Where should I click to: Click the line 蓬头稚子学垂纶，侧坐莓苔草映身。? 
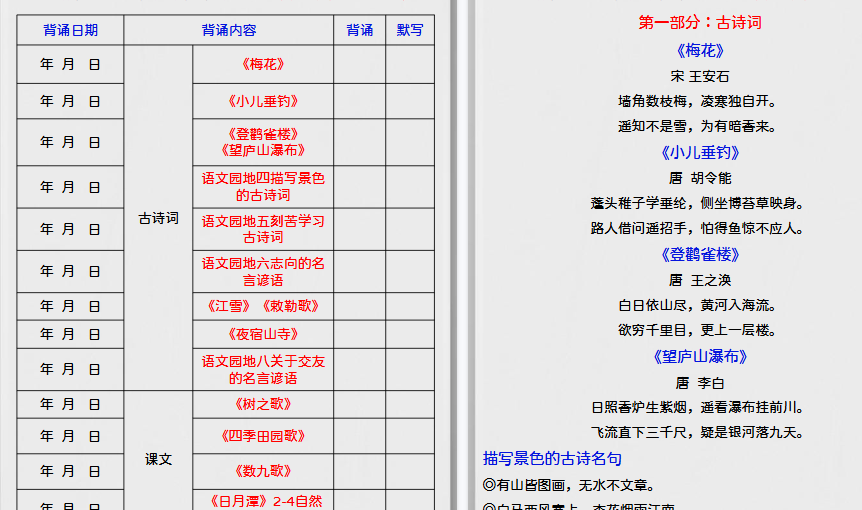(x=697, y=203)
